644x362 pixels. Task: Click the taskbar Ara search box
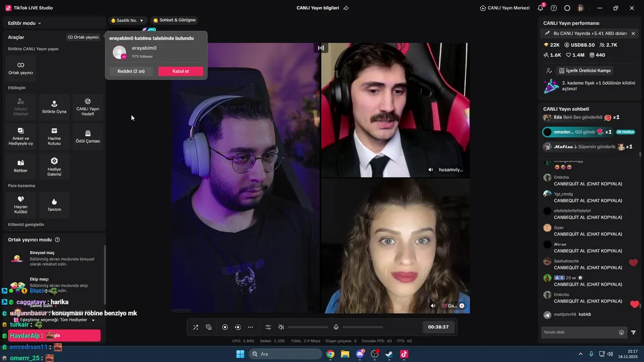pyautogui.click(x=285, y=354)
